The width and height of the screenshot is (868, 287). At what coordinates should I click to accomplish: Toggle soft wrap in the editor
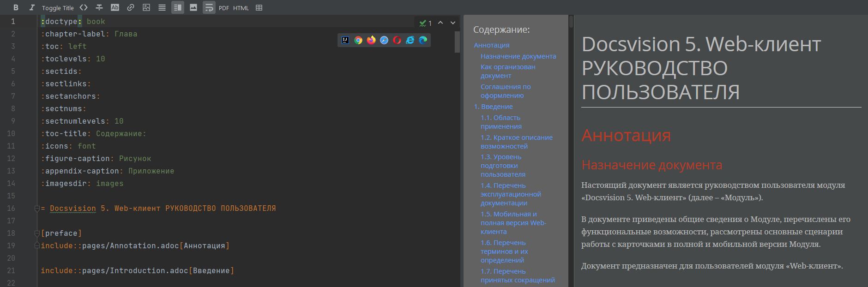point(209,7)
